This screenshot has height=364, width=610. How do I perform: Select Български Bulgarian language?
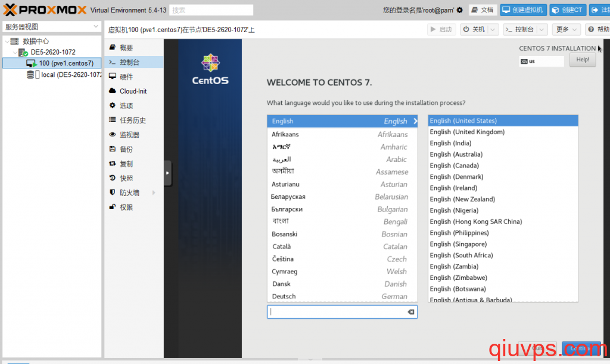[343, 209]
